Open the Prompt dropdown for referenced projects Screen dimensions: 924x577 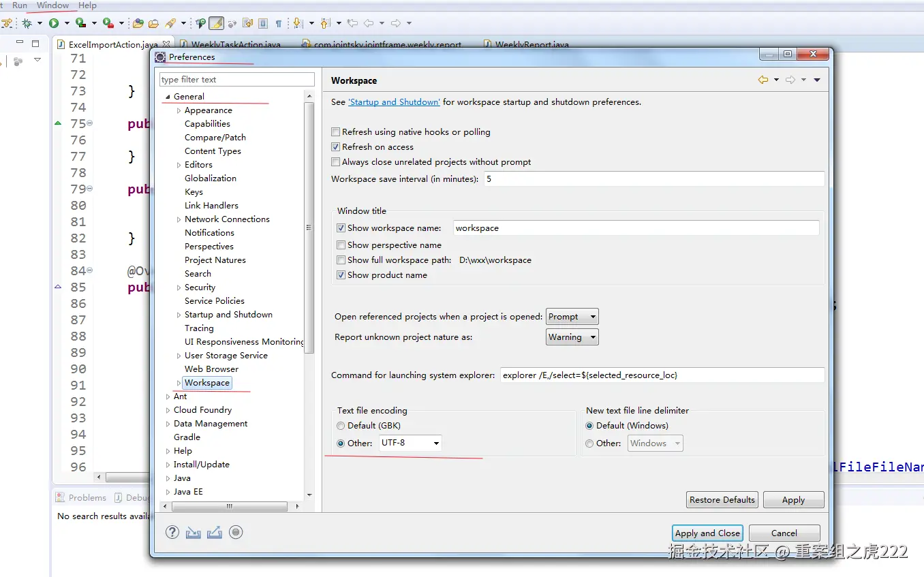click(x=572, y=317)
